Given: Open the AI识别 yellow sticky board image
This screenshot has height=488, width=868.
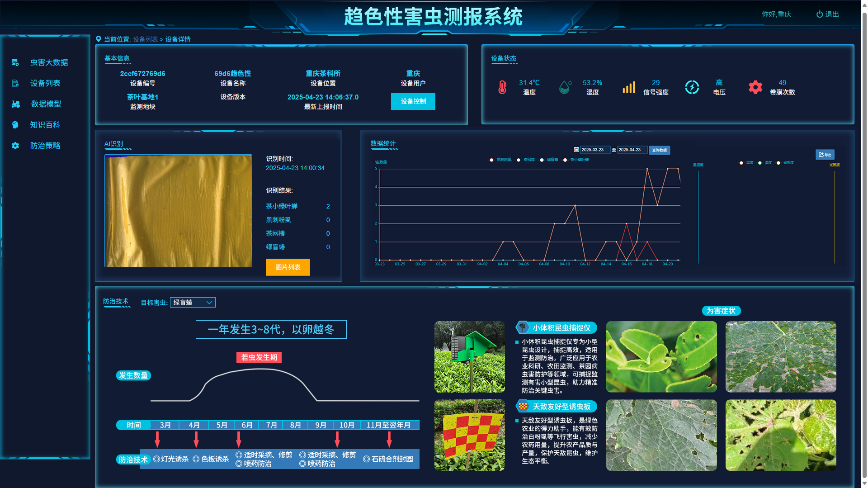Looking at the screenshot, I should point(179,211).
